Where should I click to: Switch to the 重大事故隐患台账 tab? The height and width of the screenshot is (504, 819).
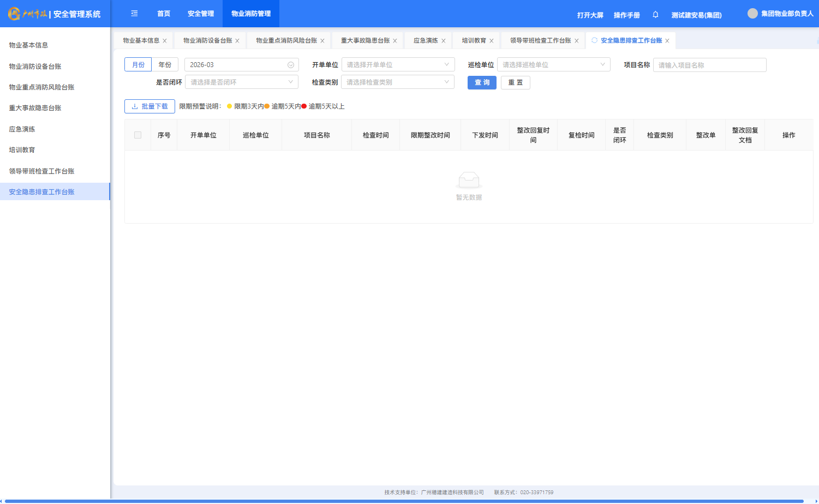tap(365, 41)
